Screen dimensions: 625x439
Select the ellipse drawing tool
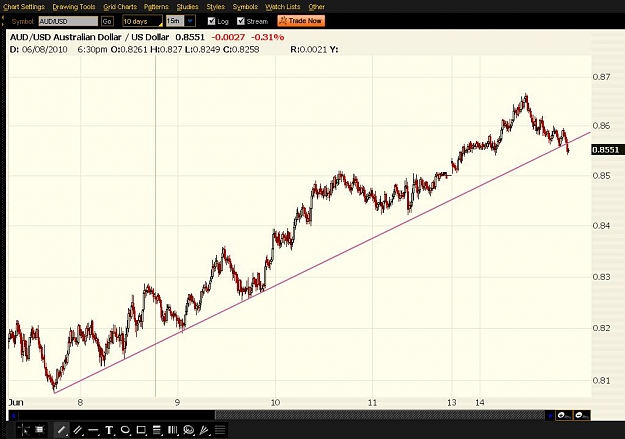pyautogui.click(x=125, y=430)
